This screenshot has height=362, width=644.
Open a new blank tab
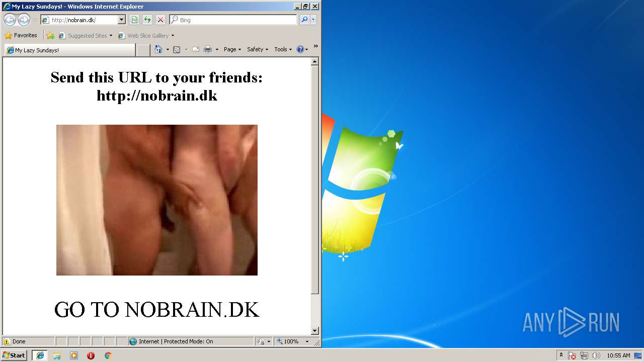coord(143,50)
